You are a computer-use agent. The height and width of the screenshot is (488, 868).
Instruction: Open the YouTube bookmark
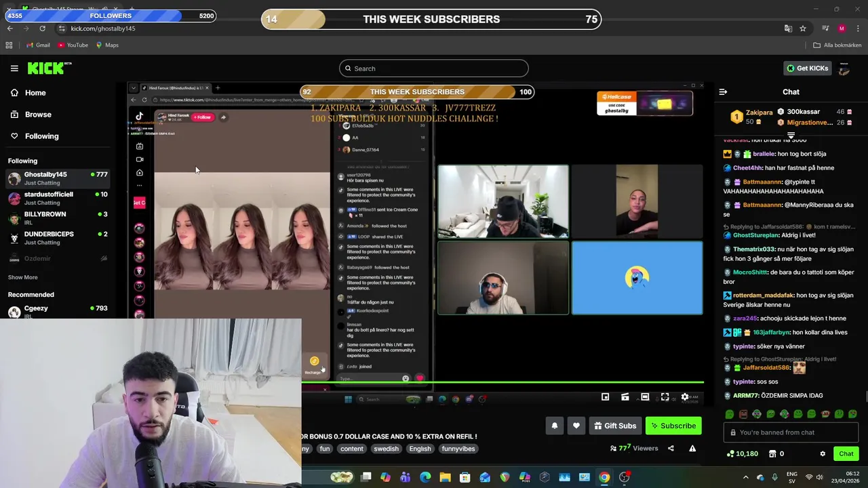73,45
